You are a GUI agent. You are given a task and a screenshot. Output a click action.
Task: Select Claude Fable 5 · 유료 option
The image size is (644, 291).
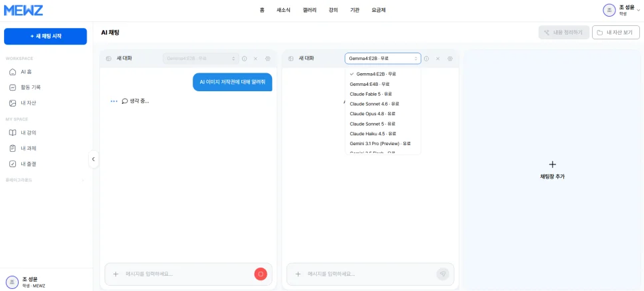point(383,94)
